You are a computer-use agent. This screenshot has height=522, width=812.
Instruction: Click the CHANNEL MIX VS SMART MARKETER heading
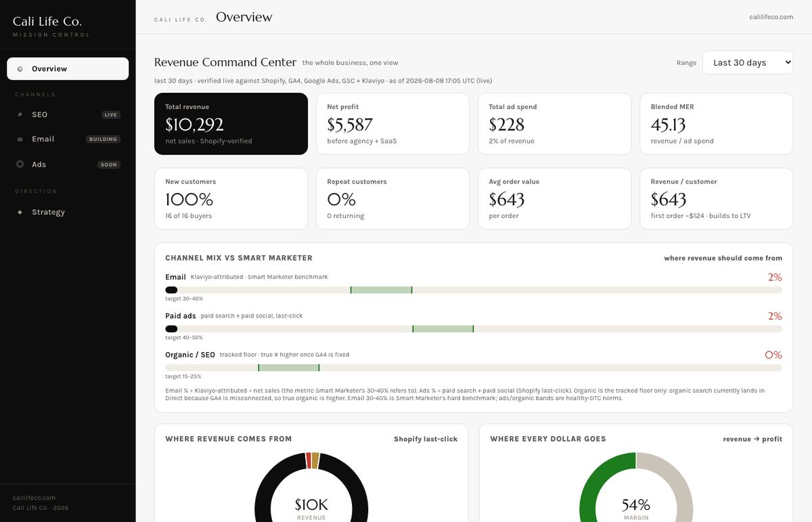[x=239, y=258]
